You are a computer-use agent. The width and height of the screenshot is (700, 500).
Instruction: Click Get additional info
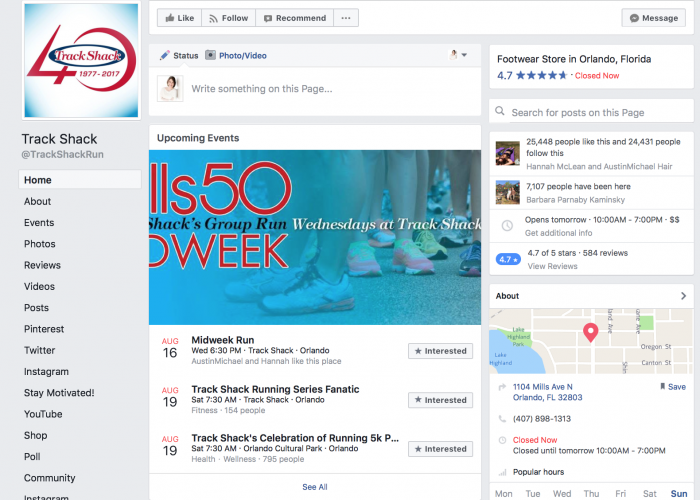[558, 233]
